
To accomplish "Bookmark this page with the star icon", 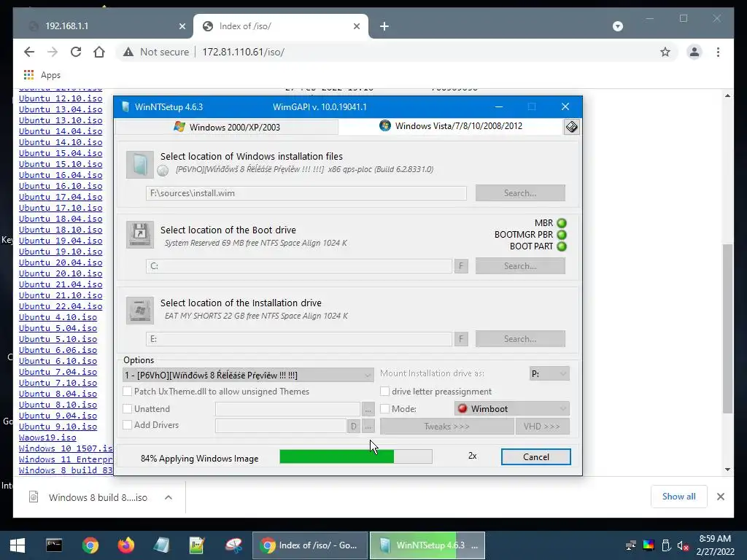I will 665,52.
